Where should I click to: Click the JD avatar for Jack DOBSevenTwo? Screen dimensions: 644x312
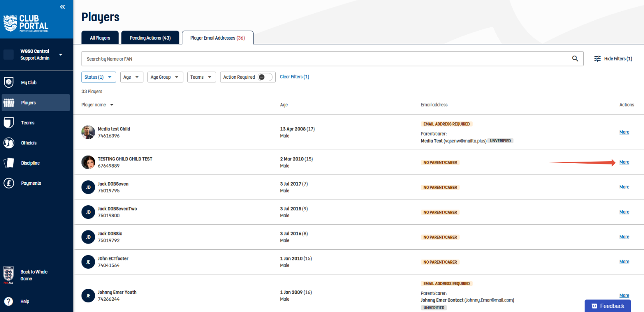88,212
